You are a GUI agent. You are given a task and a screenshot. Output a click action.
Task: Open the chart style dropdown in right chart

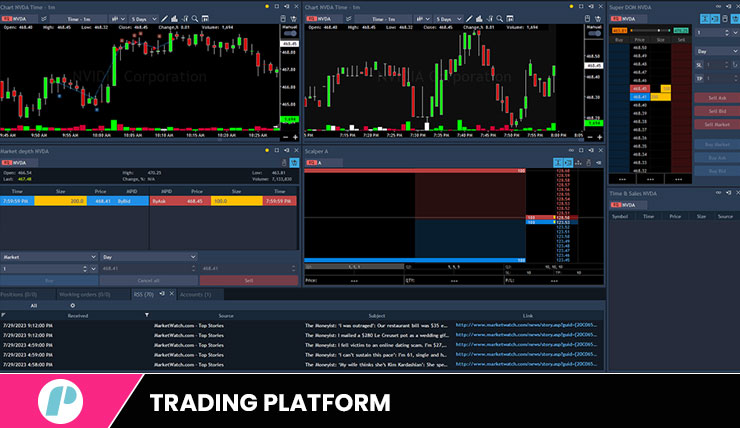423,19
